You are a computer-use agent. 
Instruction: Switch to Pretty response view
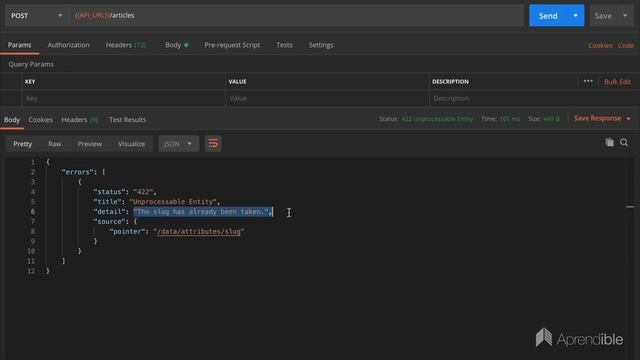click(x=22, y=144)
